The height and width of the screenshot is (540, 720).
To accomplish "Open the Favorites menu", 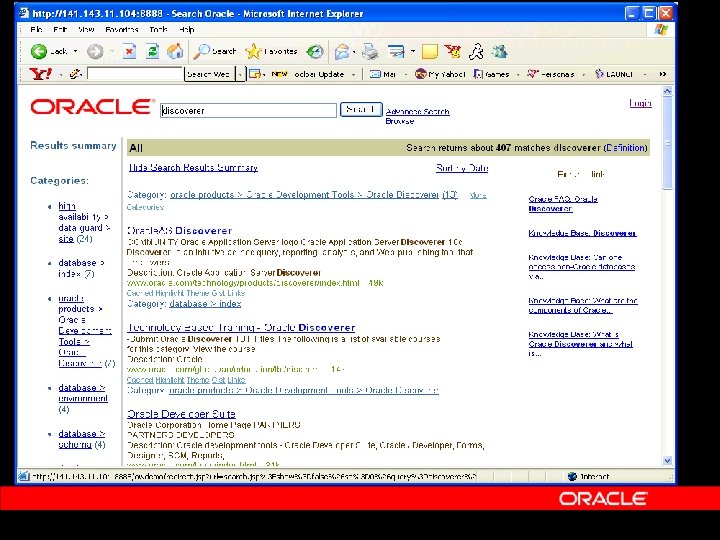I will coord(122,29).
